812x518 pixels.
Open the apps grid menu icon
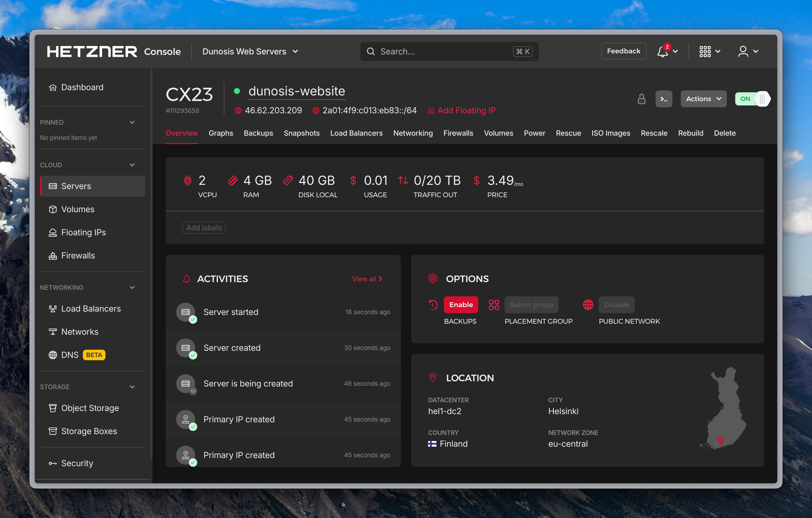(706, 51)
